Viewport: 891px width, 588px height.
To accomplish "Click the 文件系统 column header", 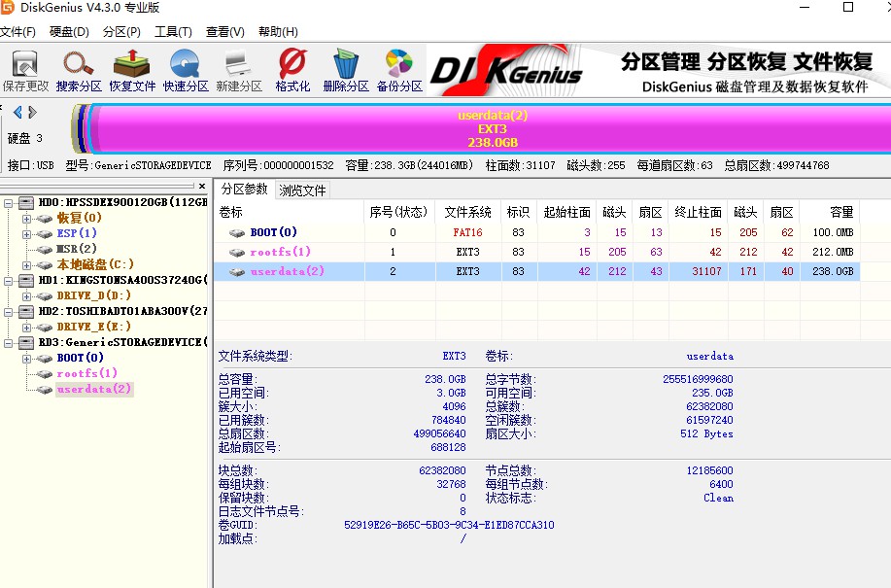I will (x=467, y=213).
